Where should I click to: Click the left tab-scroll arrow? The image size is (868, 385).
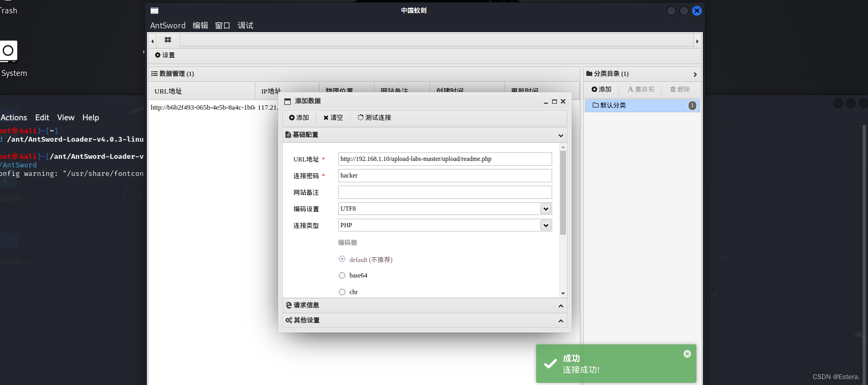click(152, 41)
